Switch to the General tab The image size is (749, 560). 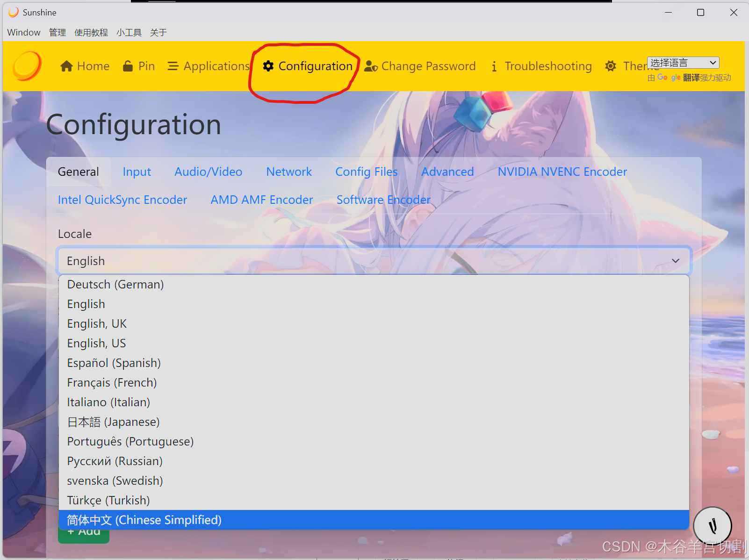click(x=79, y=172)
